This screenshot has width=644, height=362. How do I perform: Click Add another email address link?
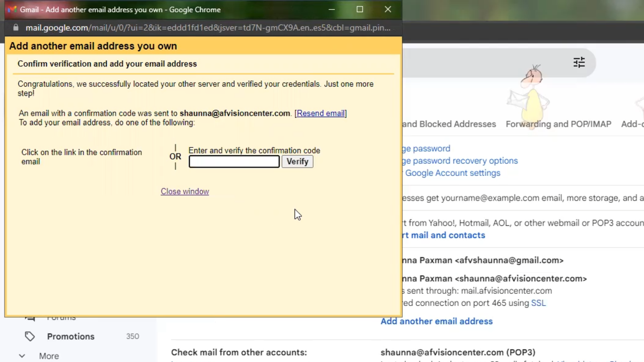click(436, 321)
